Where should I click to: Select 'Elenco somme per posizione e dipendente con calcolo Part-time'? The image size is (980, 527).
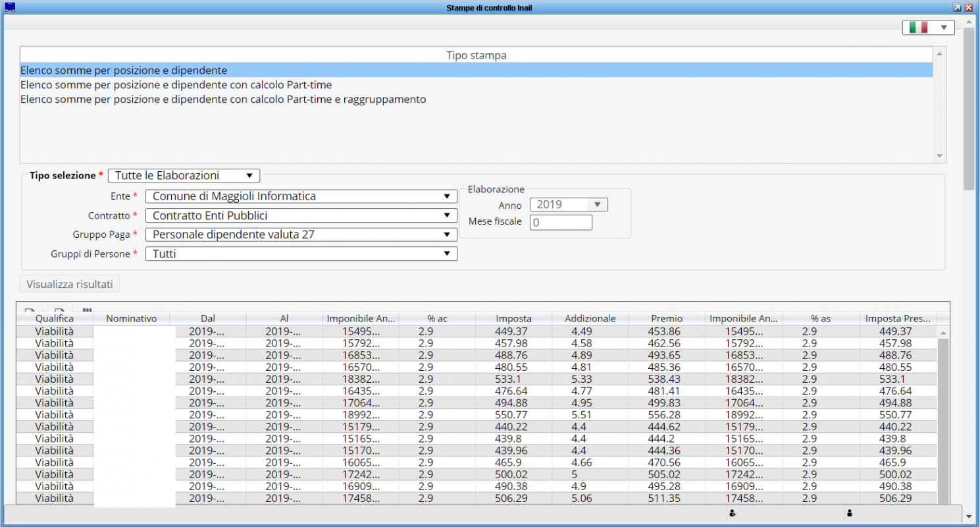click(176, 85)
